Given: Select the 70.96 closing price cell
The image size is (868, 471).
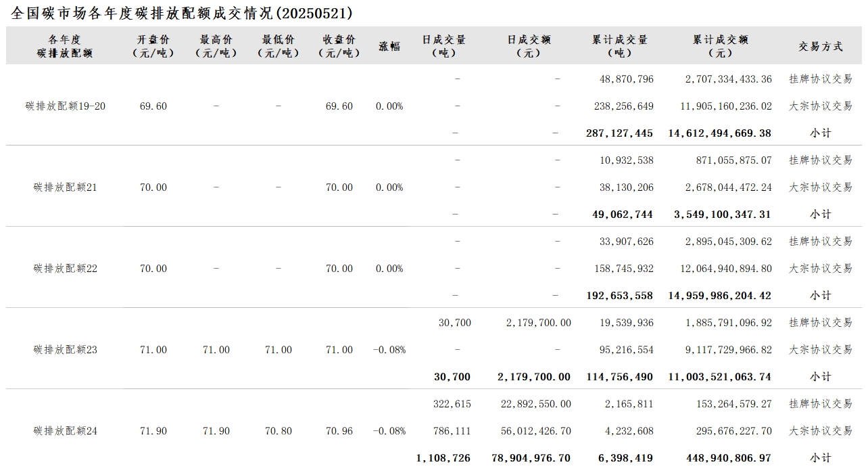Looking at the screenshot, I should click(339, 431).
